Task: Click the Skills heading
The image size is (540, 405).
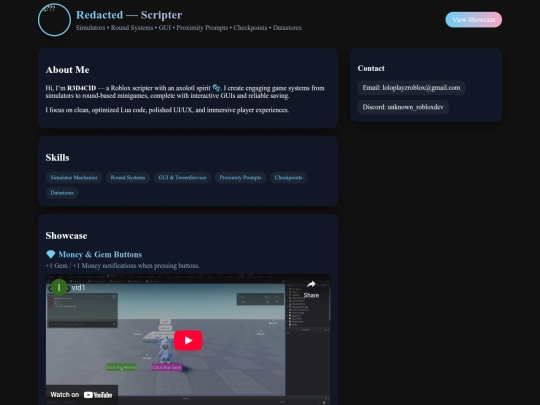Action: pyautogui.click(x=58, y=158)
